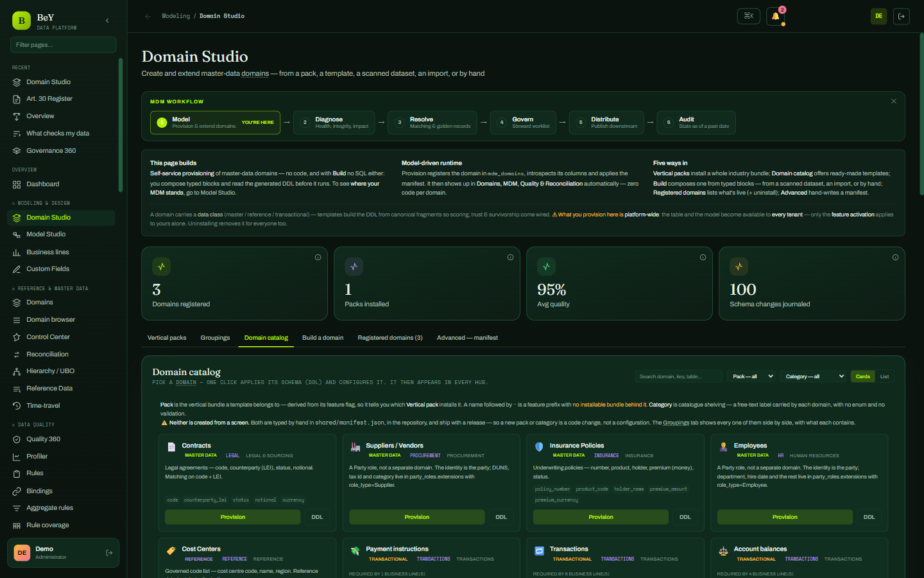Image resolution: width=924 pixels, height=578 pixels.
Task: Click info icon on Schema changes journaled card
Action: pyautogui.click(x=895, y=258)
